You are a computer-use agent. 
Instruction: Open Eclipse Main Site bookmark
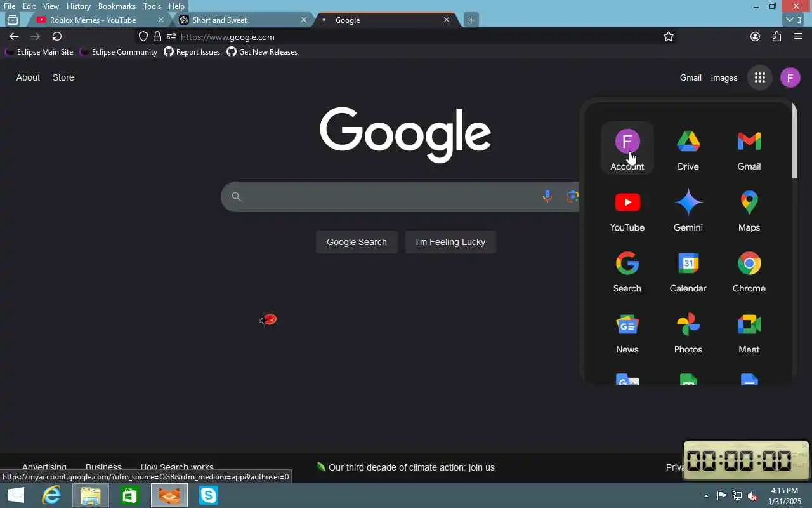(39, 52)
